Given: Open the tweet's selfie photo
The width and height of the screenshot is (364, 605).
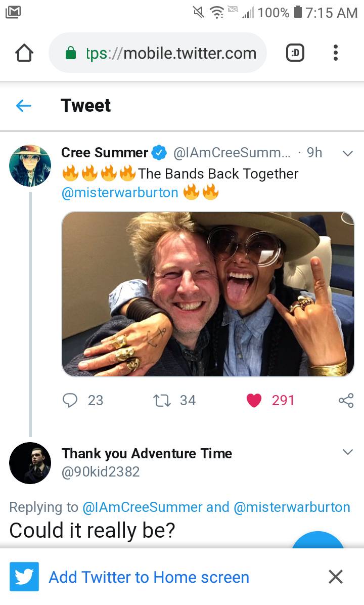Looking at the screenshot, I should (208, 294).
